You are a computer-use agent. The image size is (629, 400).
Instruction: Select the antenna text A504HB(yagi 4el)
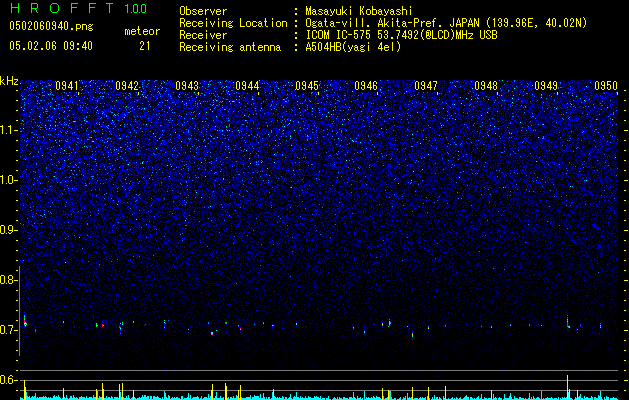pyautogui.click(x=353, y=47)
